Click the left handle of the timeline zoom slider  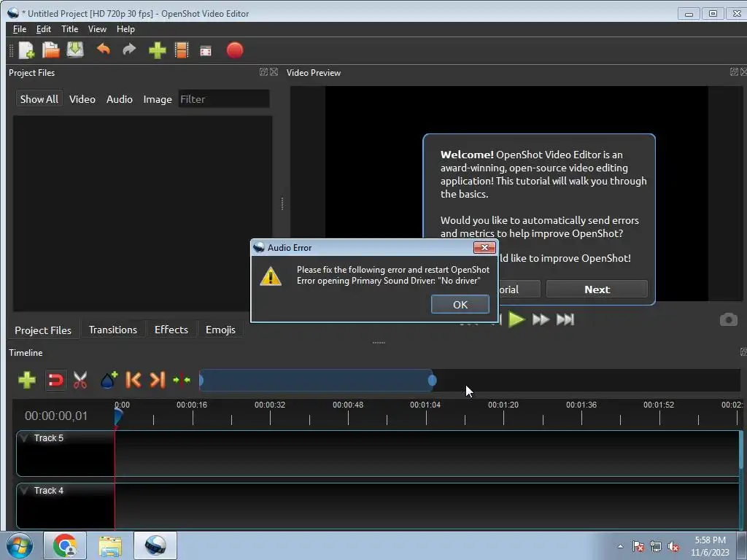pos(201,381)
